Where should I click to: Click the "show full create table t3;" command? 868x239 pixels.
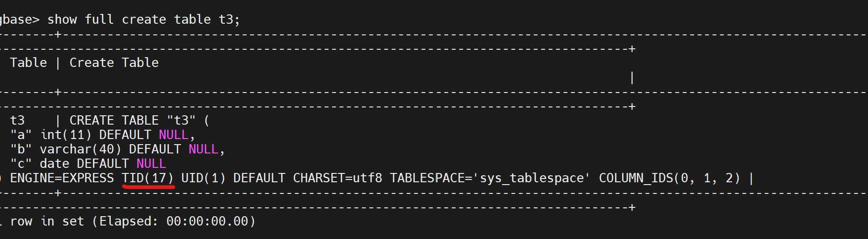click(x=143, y=20)
